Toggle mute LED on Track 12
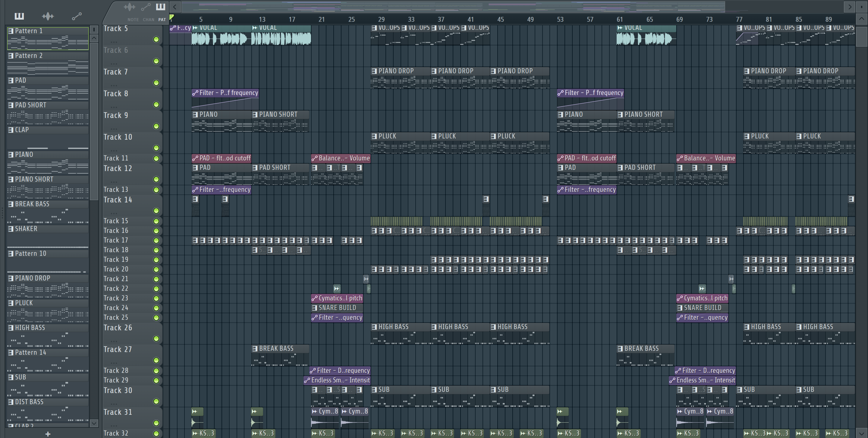 (156, 179)
